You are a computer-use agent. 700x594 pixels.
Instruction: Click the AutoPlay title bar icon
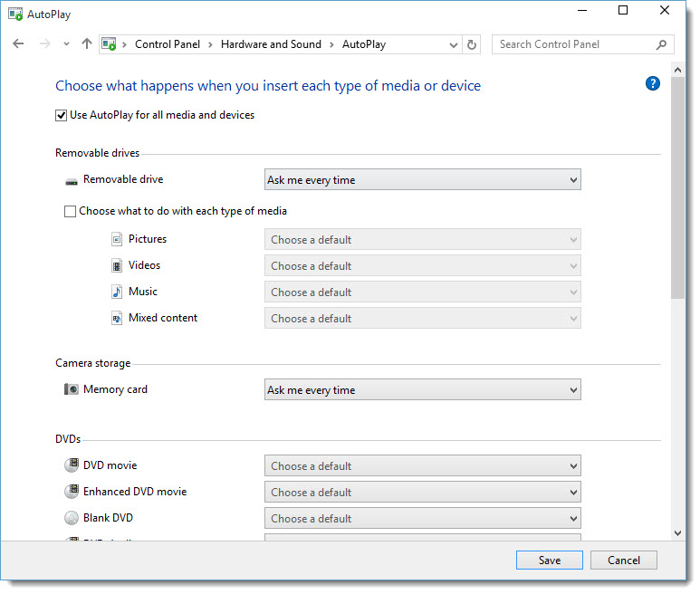pyautogui.click(x=15, y=14)
